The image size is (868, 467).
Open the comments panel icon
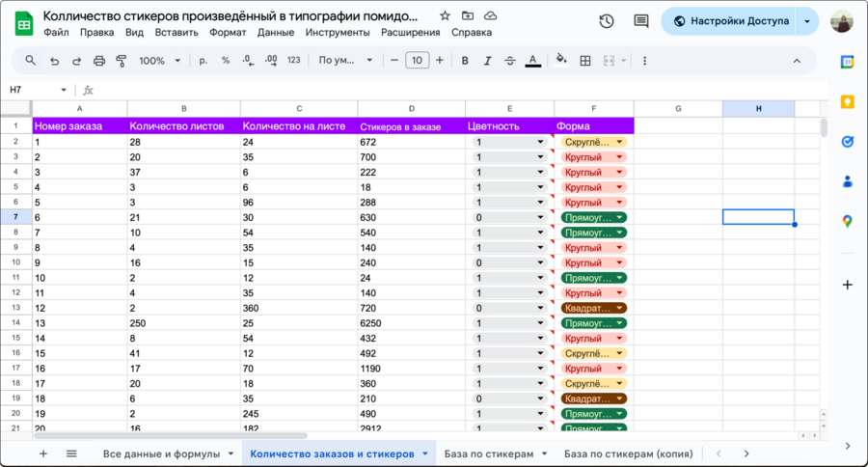click(640, 21)
